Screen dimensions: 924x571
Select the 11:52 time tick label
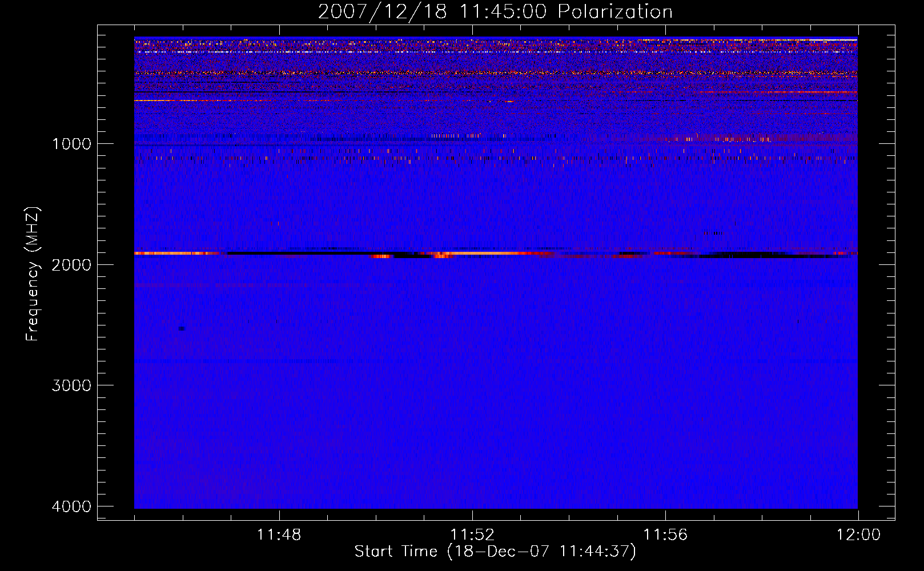[x=472, y=535]
